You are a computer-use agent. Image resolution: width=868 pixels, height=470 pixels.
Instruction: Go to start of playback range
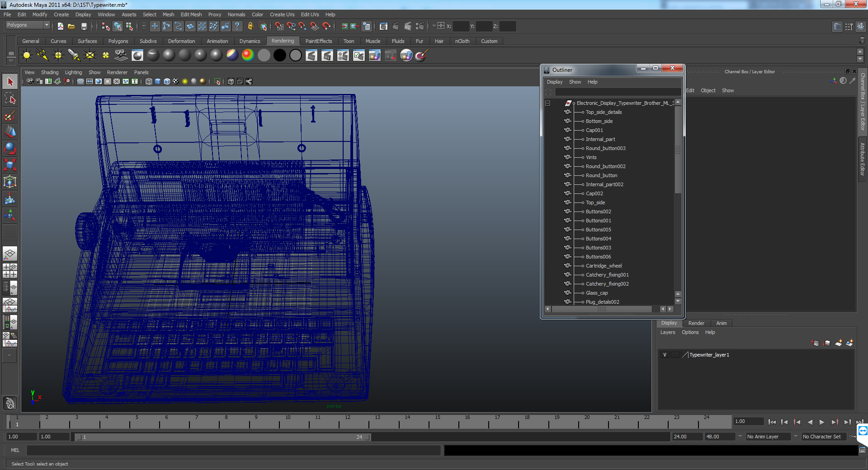tap(772, 422)
